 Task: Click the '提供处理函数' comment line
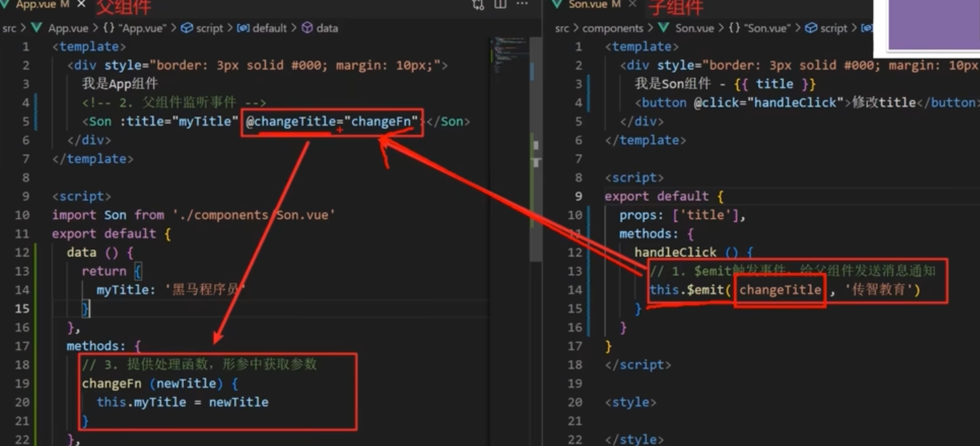[x=199, y=365]
